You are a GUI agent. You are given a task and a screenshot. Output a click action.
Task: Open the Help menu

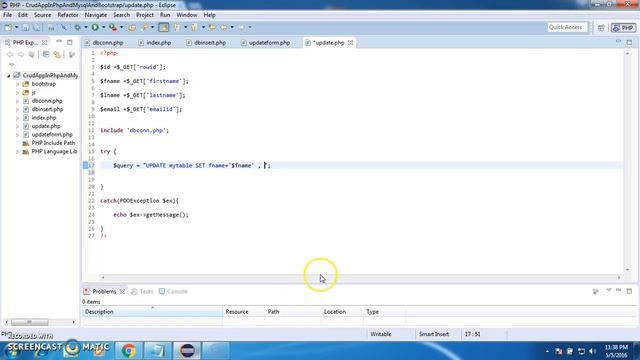tap(209, 15)
